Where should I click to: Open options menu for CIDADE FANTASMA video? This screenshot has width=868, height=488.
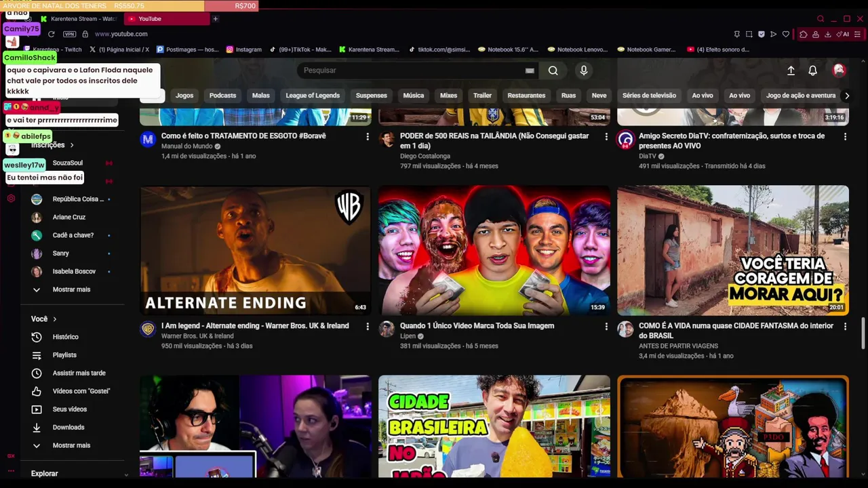845,326
